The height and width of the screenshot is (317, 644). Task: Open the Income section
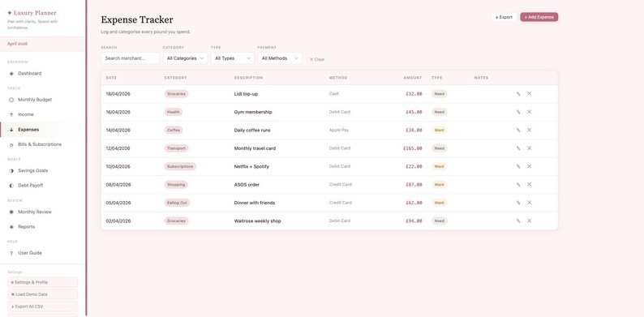point(42,114)
